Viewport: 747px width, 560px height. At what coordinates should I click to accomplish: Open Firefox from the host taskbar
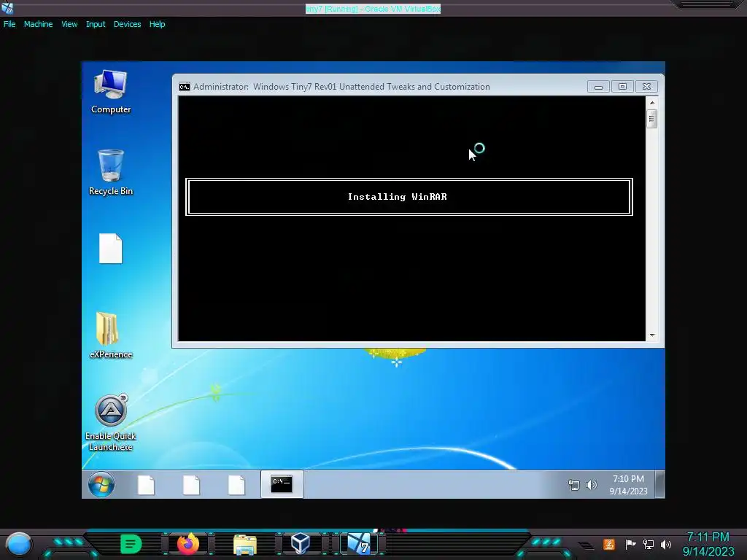188,544
